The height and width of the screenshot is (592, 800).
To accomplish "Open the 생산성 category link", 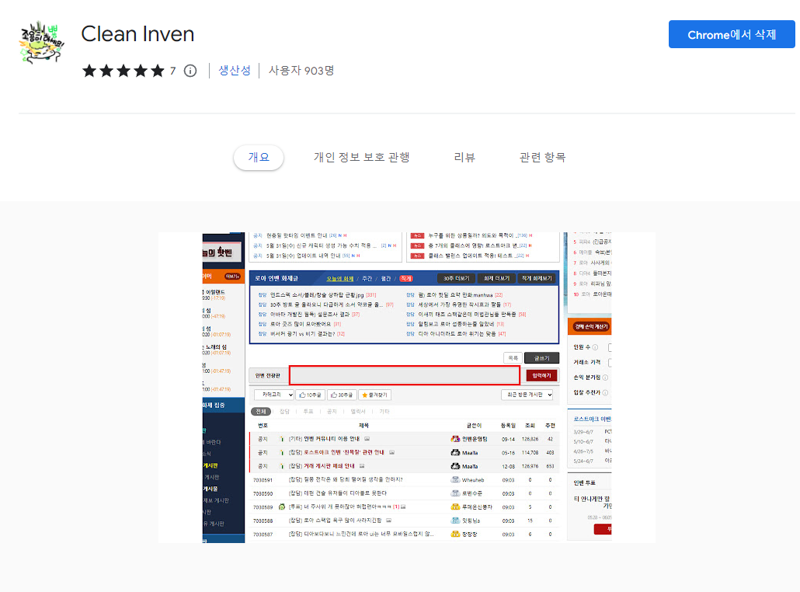I will pos(235,70).
